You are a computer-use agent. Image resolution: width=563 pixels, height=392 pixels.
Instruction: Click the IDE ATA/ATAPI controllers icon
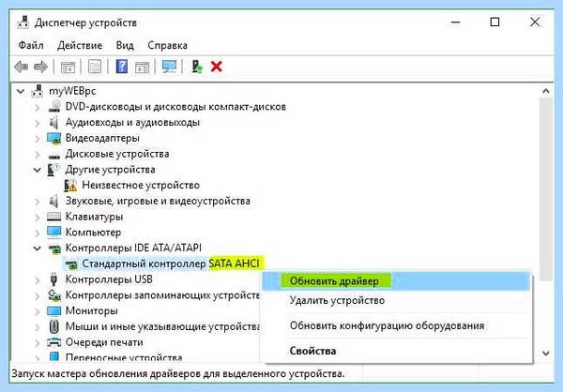coord(54,249)
